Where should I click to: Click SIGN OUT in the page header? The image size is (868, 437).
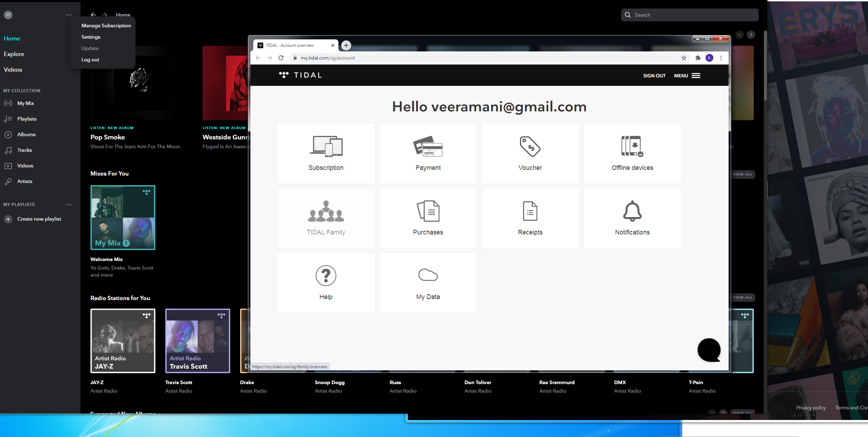654,76
